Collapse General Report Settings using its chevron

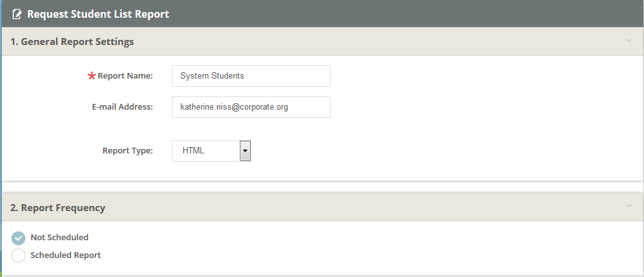click(629, 41)
